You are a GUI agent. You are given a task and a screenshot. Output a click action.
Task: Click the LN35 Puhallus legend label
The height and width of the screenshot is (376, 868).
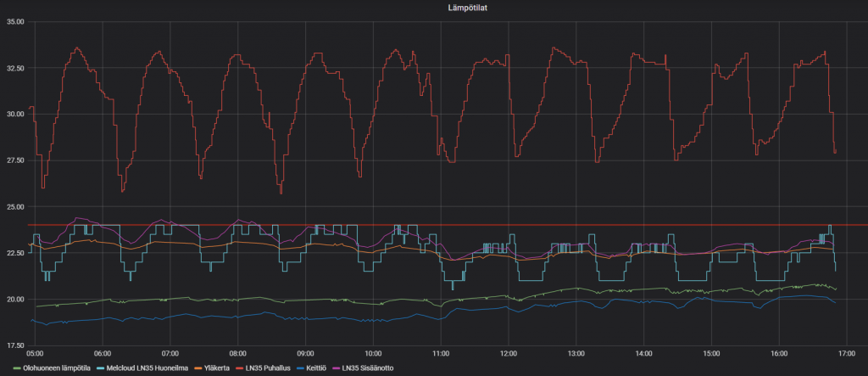tap(274, 368)
